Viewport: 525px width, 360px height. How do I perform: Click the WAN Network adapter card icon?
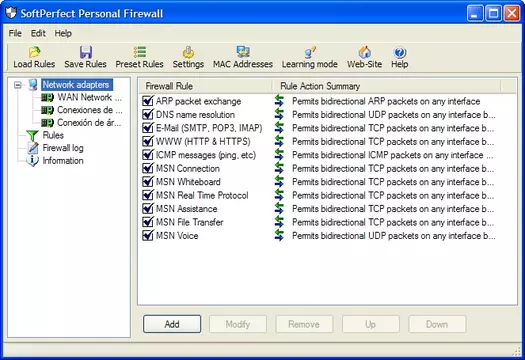click(47, 97)
